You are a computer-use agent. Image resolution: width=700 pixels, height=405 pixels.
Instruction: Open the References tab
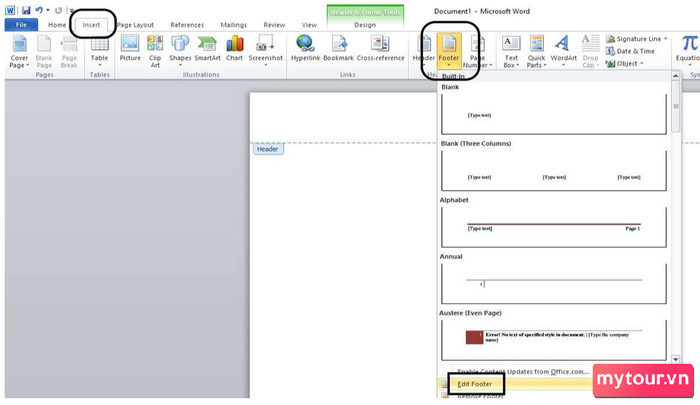[187, 25]
